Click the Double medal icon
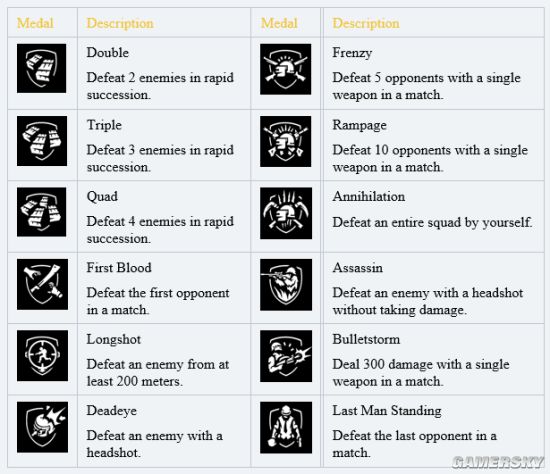The width and height of the screenshot is (550, 474). [41, 68]
